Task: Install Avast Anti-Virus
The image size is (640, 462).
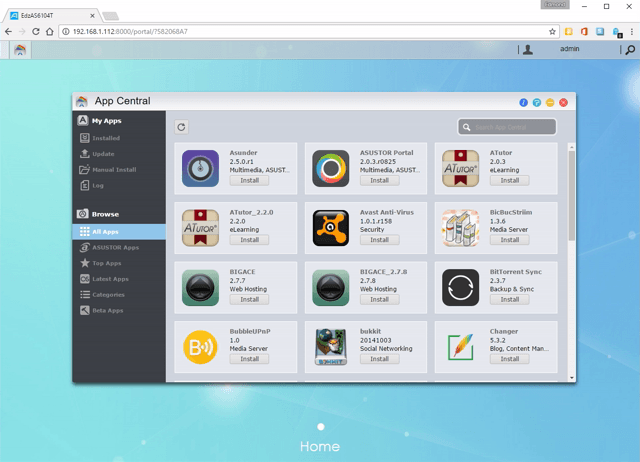Action: coord(380,240)
